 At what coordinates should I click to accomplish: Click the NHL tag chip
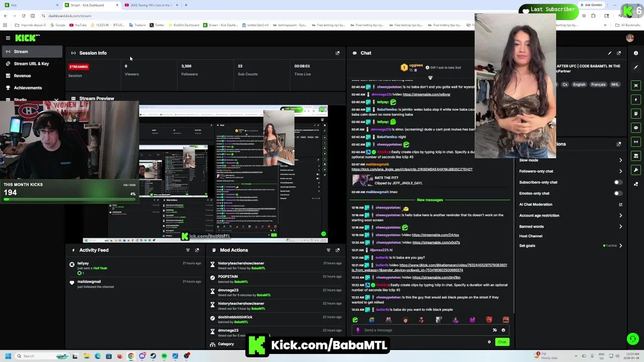[x=615, y=84]
